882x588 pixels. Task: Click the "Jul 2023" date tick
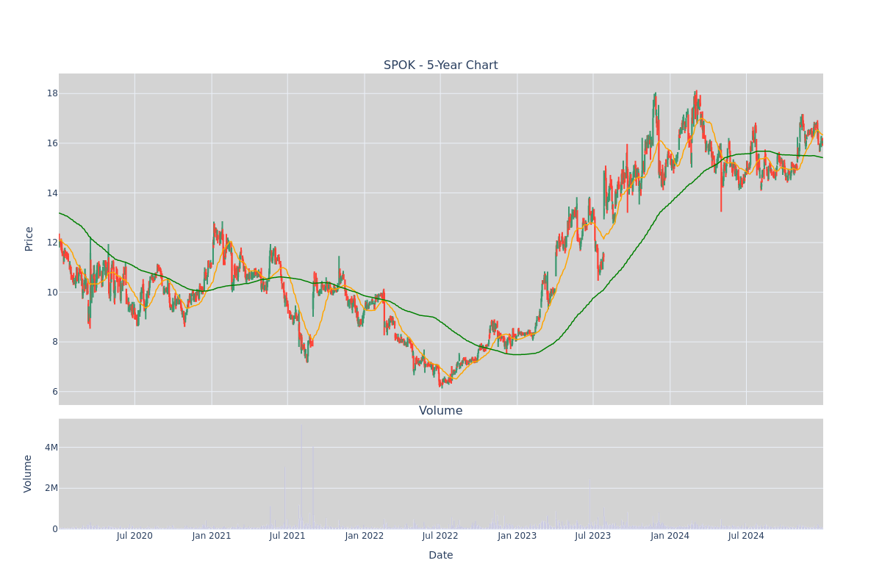593,536
